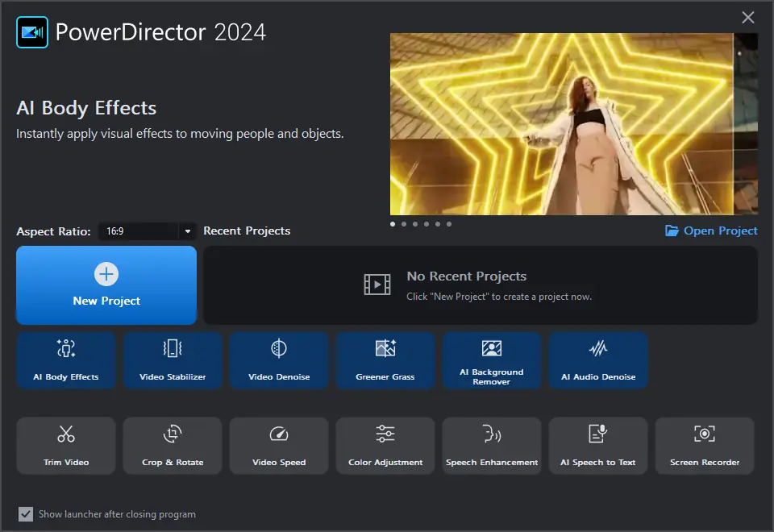The height and width of the screenshot is (532, 774).
Task: Click the 'Recent Projects' label
Action: (x=247, y=231)
